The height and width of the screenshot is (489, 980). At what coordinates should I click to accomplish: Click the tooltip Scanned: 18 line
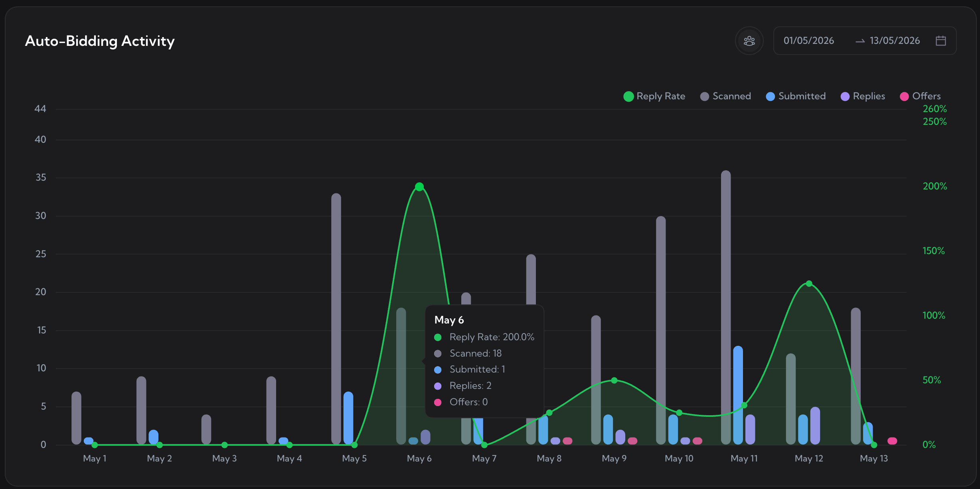(x=468, y=353)
